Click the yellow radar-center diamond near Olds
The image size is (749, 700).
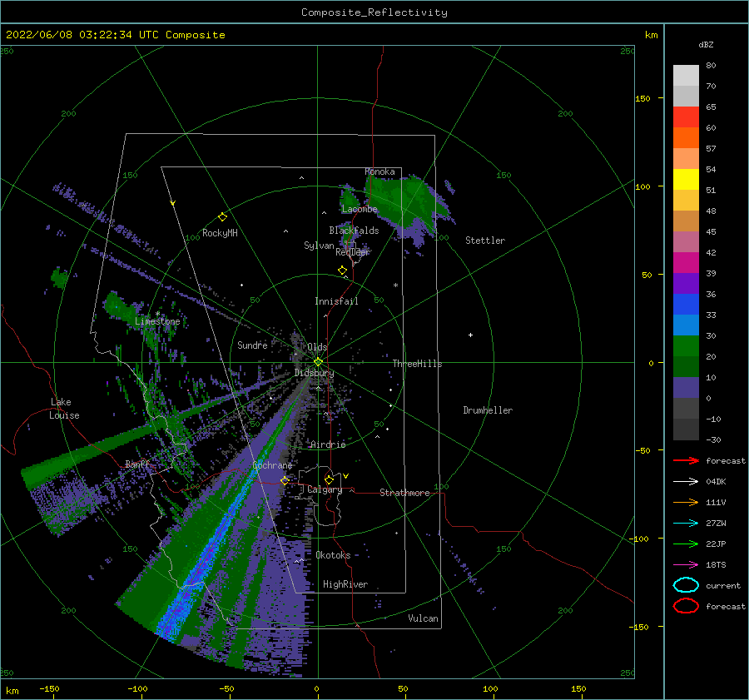click(318, 362)
